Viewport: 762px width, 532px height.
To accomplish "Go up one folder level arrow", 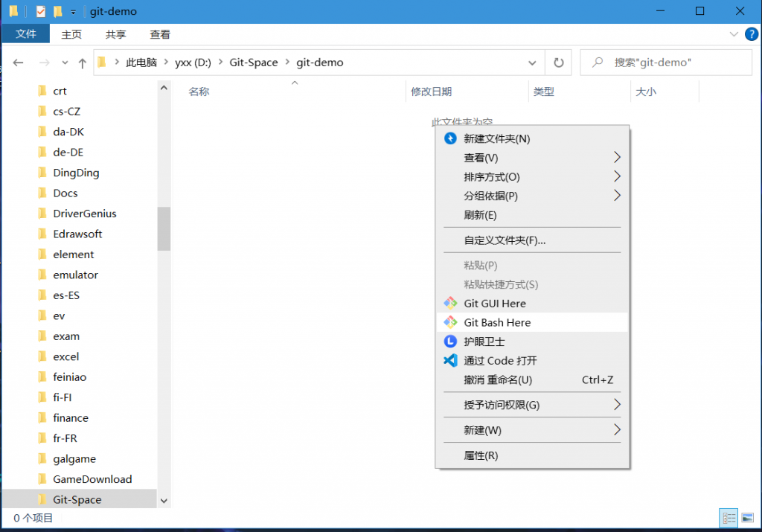I will [x=83, y=63].
